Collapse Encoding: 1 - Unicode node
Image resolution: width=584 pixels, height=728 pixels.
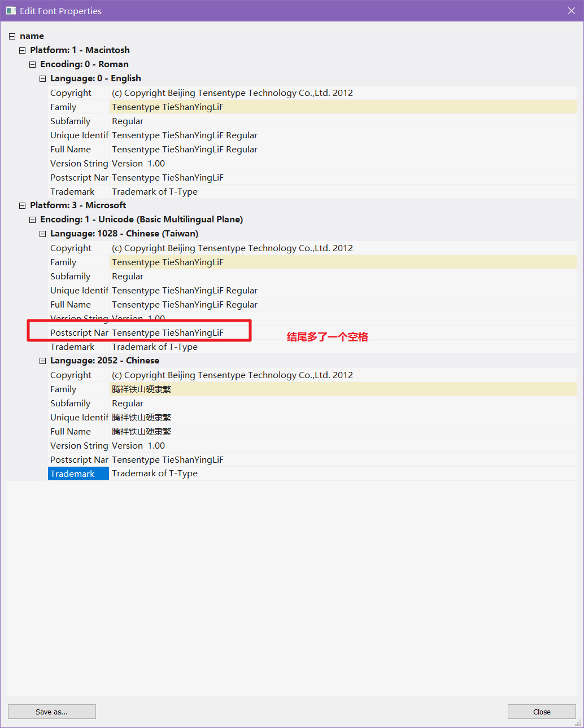(32, 220)
